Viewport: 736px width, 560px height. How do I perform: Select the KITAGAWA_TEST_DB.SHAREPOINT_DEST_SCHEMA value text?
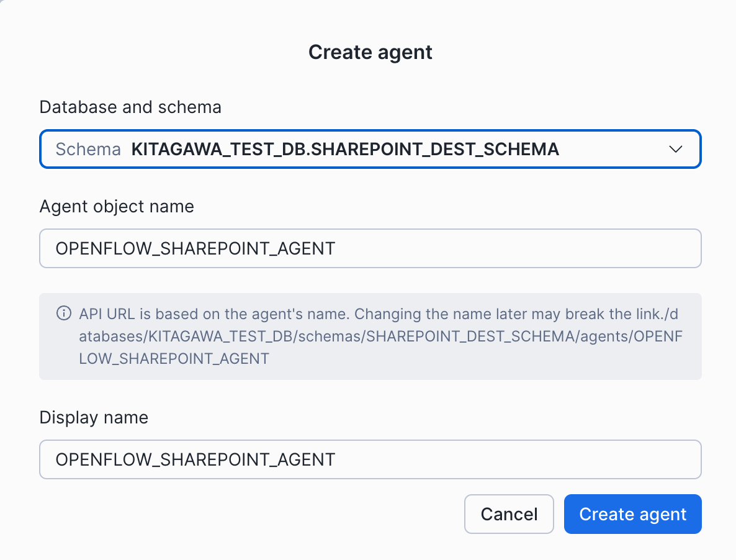coord(345,149)
